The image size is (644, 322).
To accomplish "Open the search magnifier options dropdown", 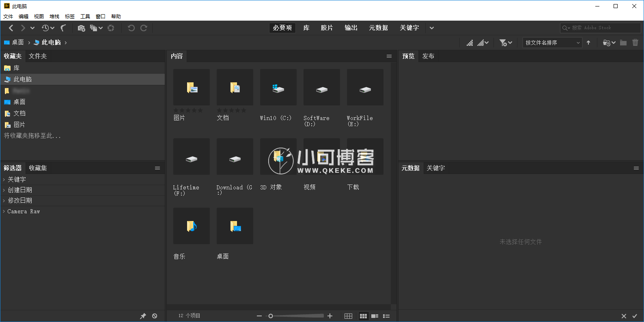I will (566, 28).
